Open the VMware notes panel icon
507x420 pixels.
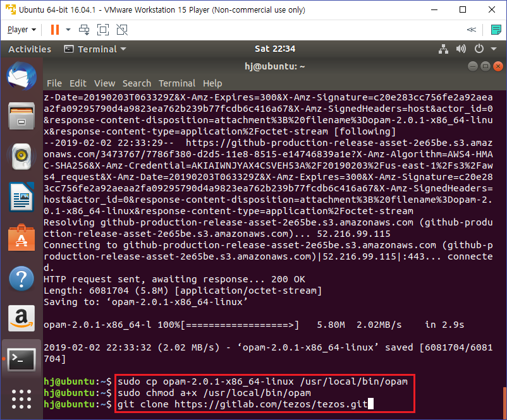(496, 30)
